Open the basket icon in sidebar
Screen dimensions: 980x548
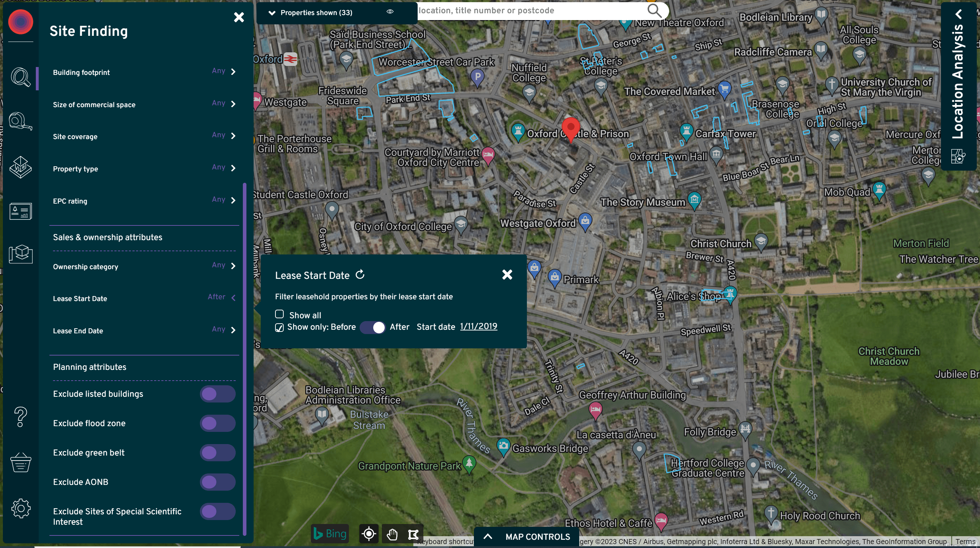[x=20, y=462]
